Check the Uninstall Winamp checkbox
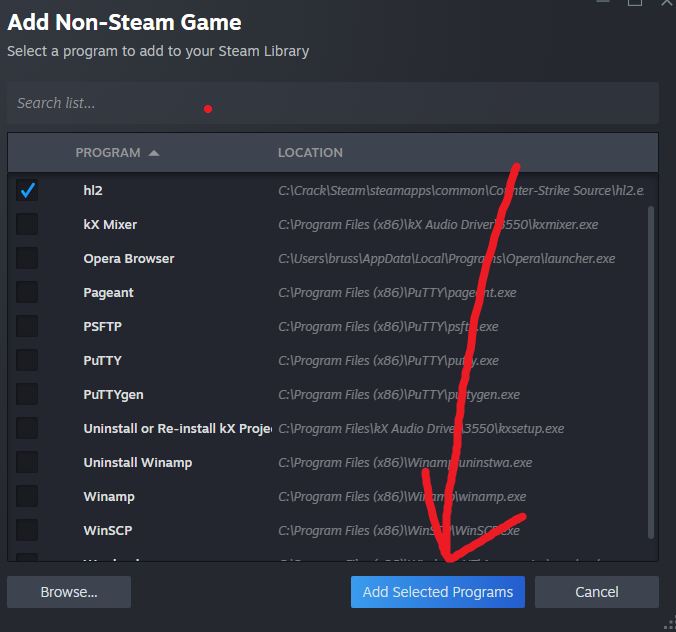The width and height of the screenshot is (676, 632). pyautogui.click(x=27, y=462)
